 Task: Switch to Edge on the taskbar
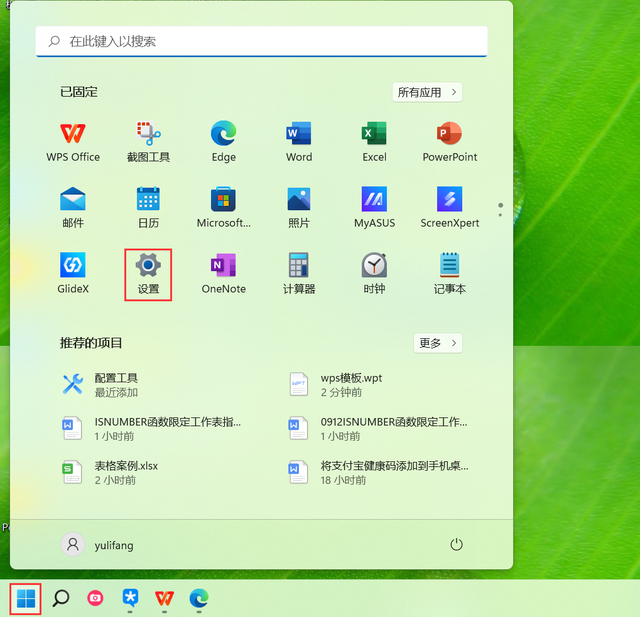(199, 598)
